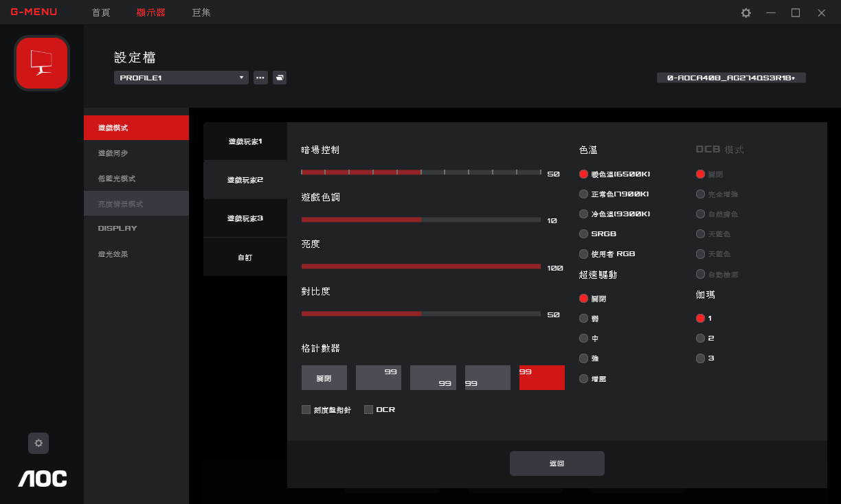841x504 pixels.
Task: Click the 對比度 slider track
Action: 421,314
